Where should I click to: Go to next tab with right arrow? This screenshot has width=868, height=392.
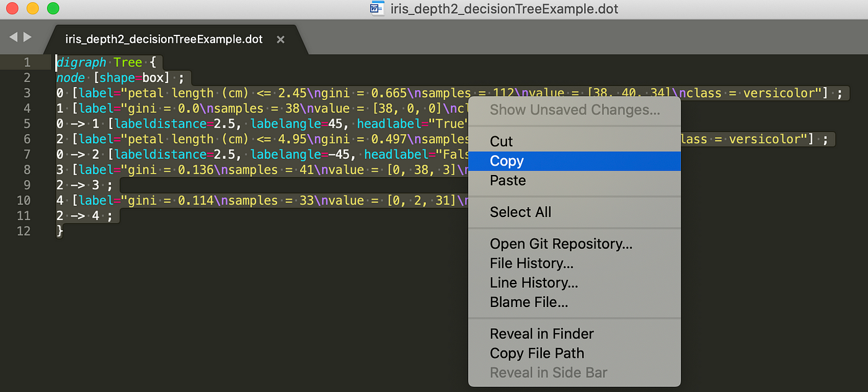pos(27,37)
